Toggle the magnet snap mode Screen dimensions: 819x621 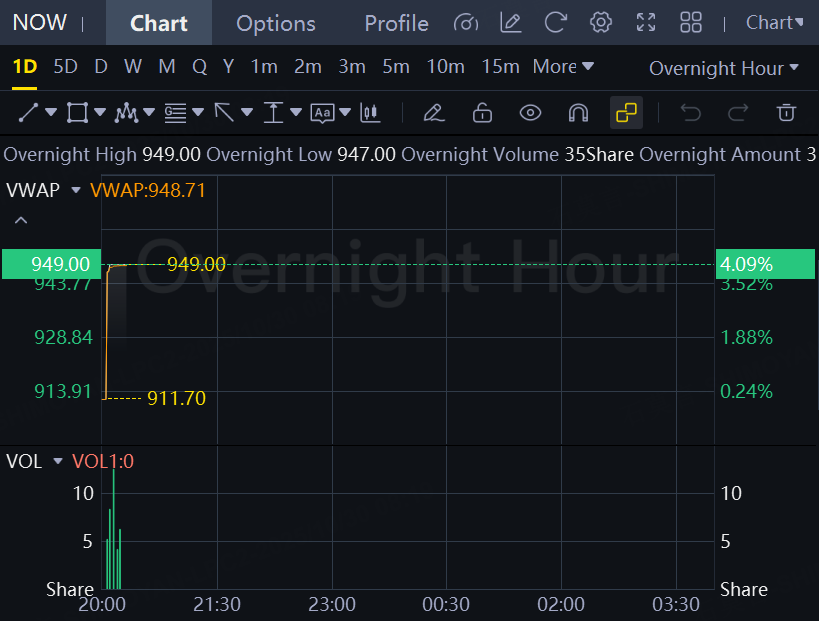[578, 113]
